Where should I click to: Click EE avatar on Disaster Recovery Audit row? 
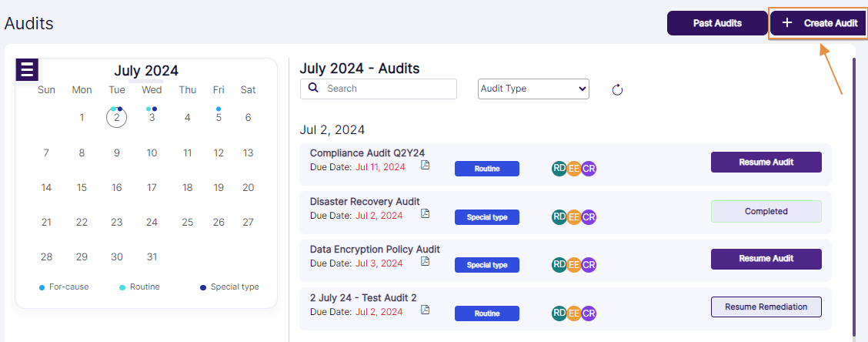click(574, 217)
